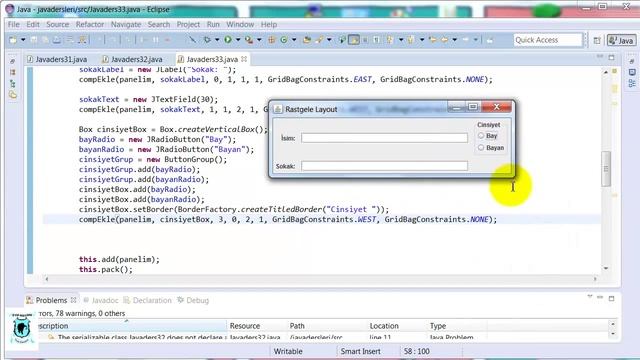Click 'Smart Insert' in status bar
This screenshot has height=360, width=640.
pos(360,351)
